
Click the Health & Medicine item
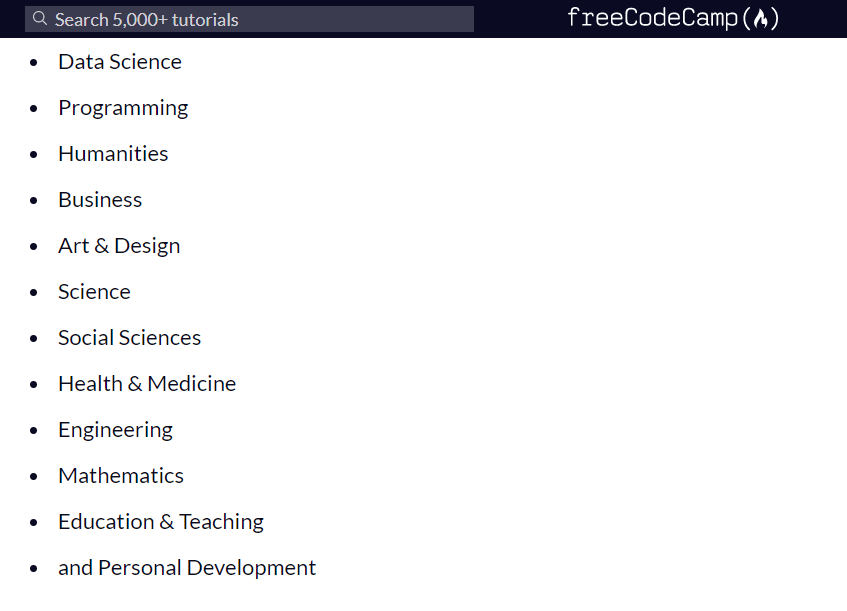pyautogui.click(x=147, y=384)
